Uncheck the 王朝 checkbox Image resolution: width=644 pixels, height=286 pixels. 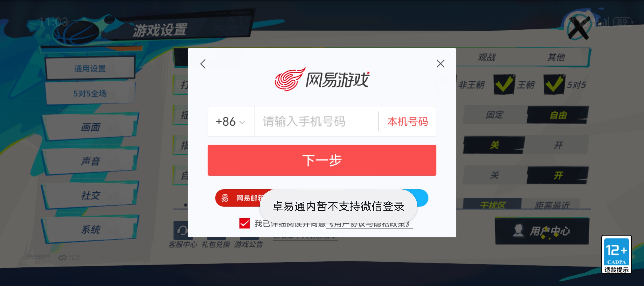tap(504, 84)
